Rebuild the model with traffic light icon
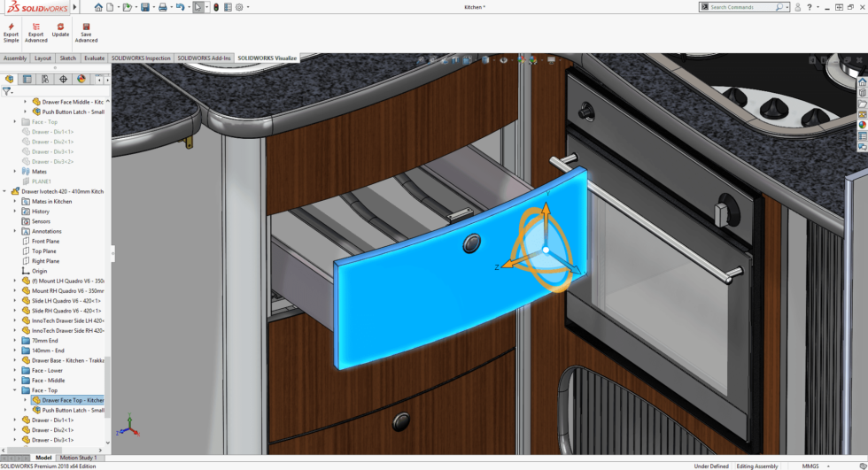The height and width of the screenshot is (470, 868). click(216, 7)
